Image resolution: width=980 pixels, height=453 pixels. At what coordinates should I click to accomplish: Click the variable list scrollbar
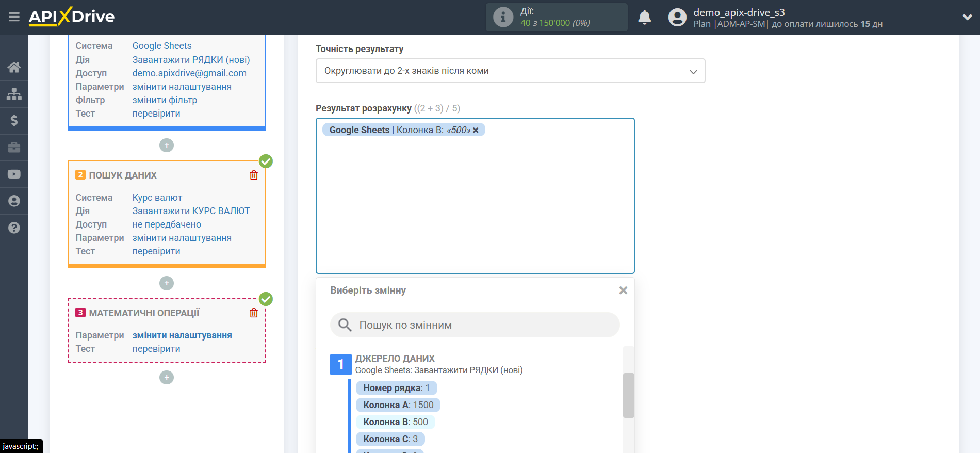point(628,395)
